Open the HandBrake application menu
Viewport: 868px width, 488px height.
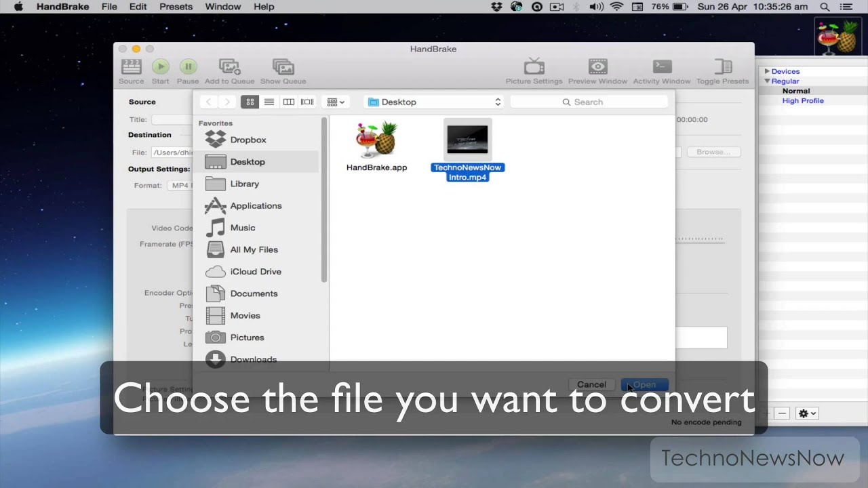(62, 7)
